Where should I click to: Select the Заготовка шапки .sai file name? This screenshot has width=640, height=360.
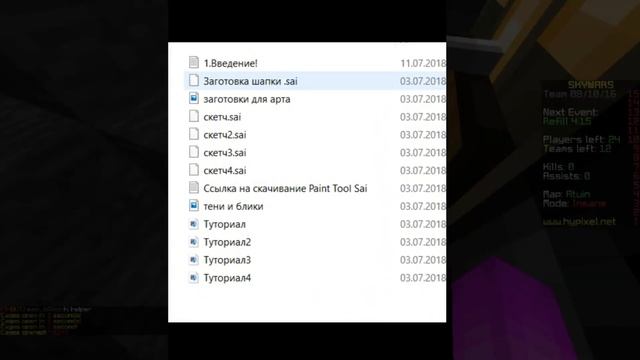point(251,81)
